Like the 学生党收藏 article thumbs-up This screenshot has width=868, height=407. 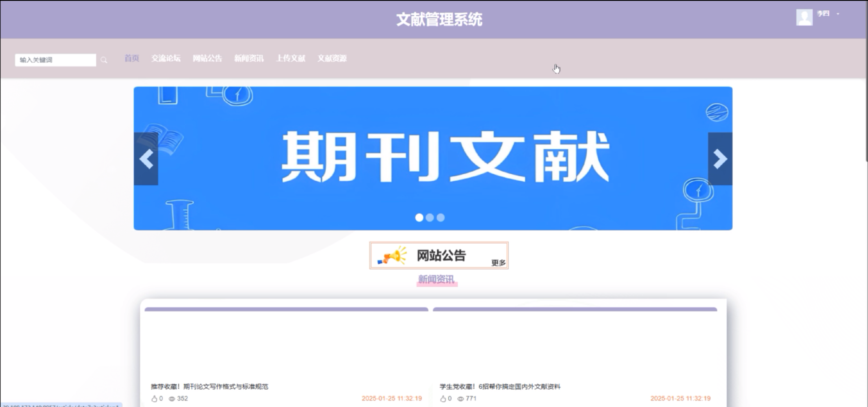443,399
